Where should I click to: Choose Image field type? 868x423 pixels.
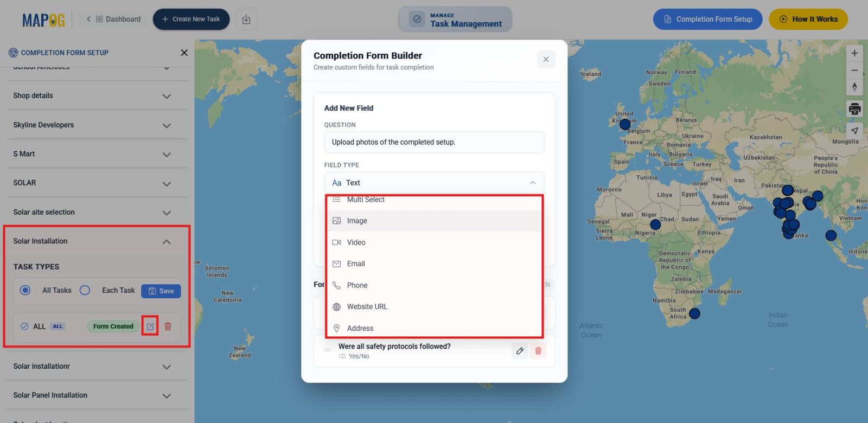434,221
